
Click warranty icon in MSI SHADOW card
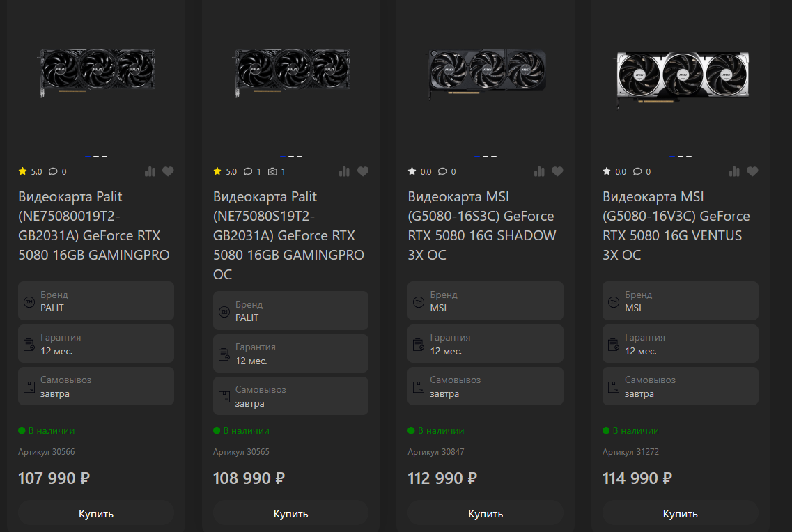pos(419,345)
